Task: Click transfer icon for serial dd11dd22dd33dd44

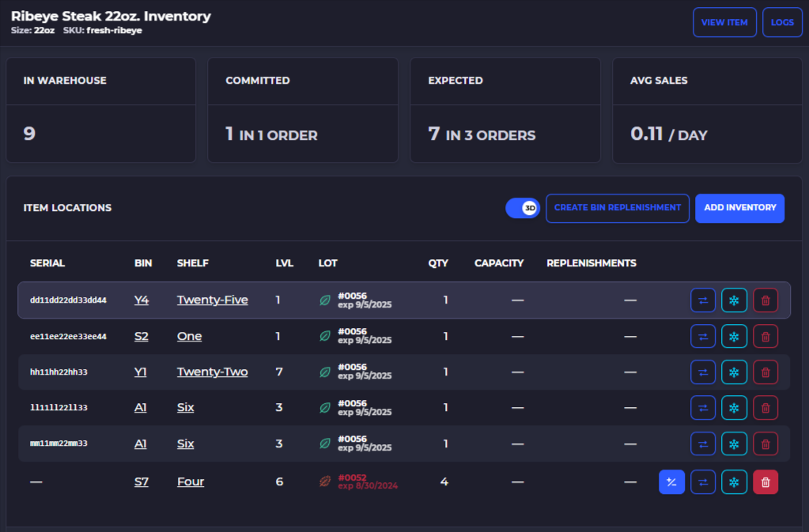Action: [x=703, y=300]
